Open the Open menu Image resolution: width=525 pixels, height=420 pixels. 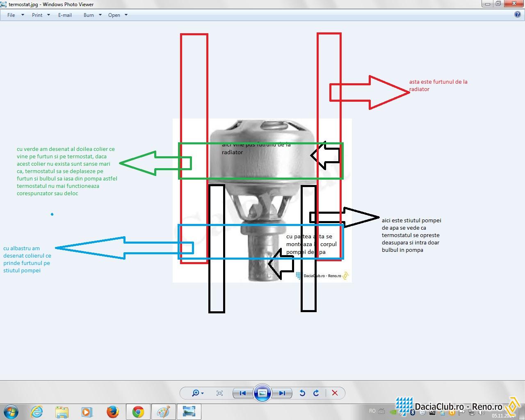[x=114, y=15]
